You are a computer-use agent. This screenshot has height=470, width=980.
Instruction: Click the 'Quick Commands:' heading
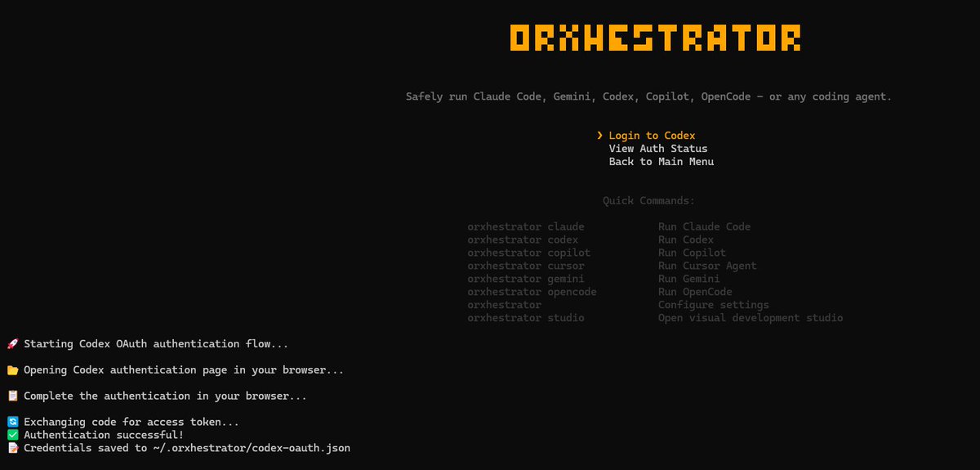[x=649, y=201]
